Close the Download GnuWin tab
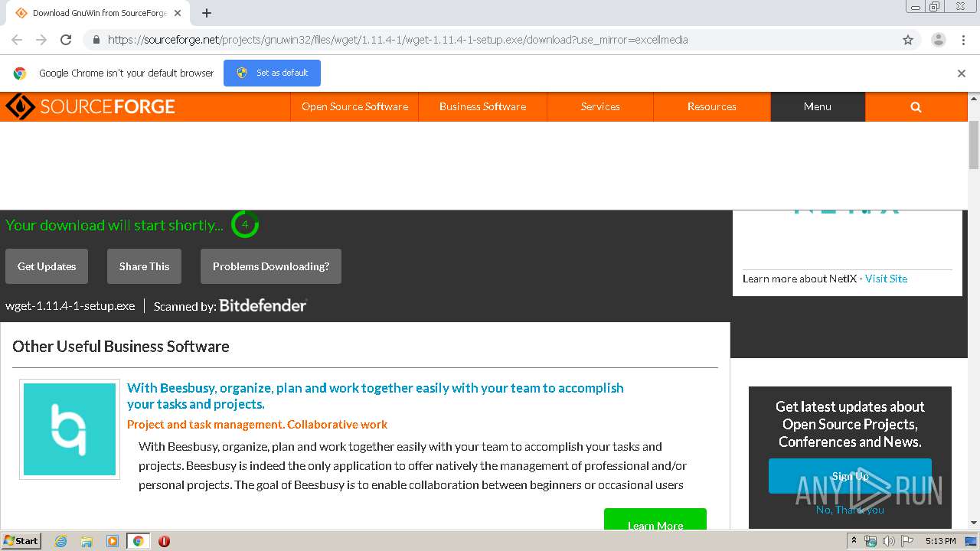 pos(178,13)
